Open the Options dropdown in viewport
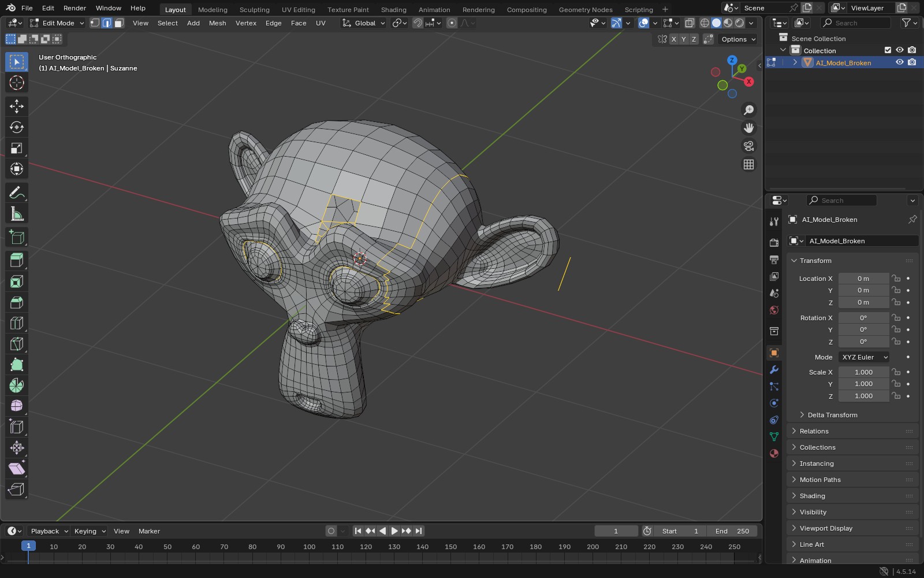 click(738, 39)
